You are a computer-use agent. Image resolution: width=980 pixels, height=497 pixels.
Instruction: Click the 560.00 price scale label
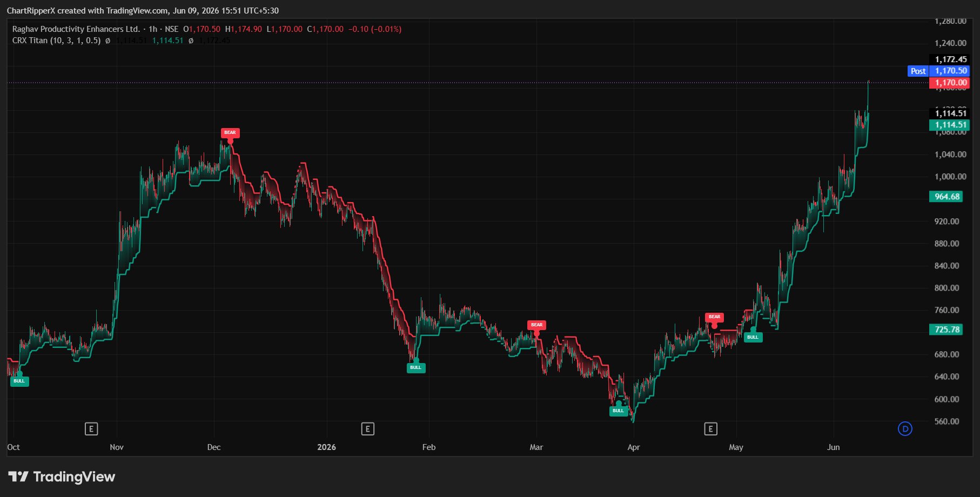(x=947, y=421)
